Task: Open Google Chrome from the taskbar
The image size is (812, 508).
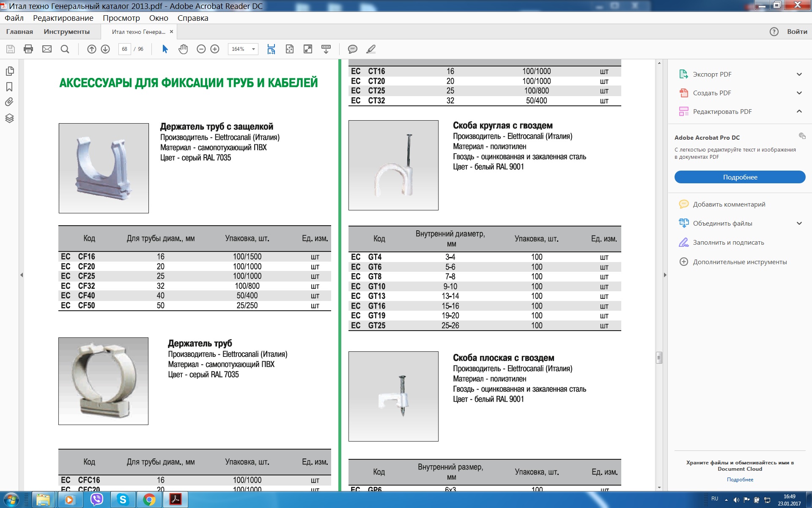Action: click(x=149, y=500)
